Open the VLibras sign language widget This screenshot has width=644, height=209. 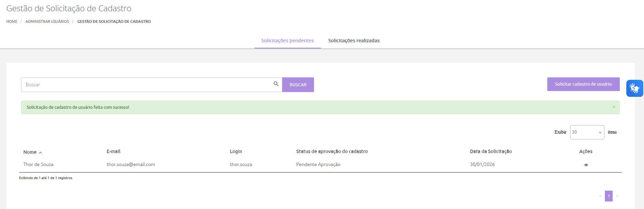pyautogui.click(x=634, y=88)
